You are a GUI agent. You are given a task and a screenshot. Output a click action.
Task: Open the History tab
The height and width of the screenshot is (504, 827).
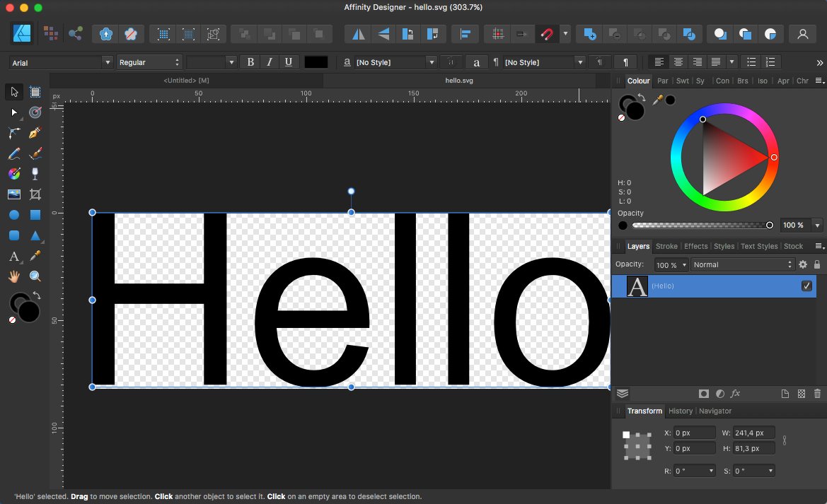pos(680,411)
